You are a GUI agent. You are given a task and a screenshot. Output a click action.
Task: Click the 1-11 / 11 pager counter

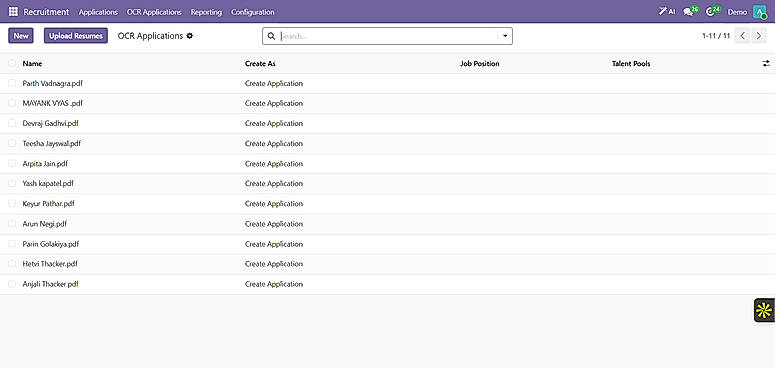pyautogui.click(x=716, y=36)
